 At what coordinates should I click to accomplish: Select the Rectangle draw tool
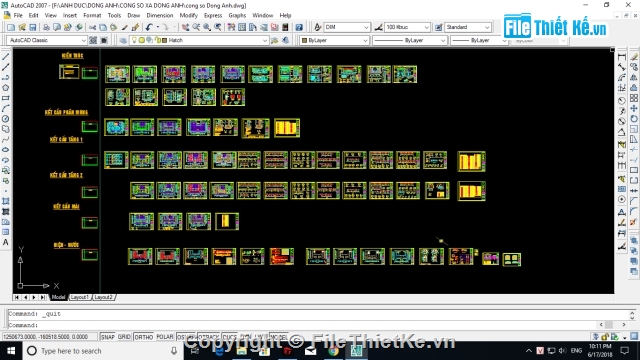[6, 98]
